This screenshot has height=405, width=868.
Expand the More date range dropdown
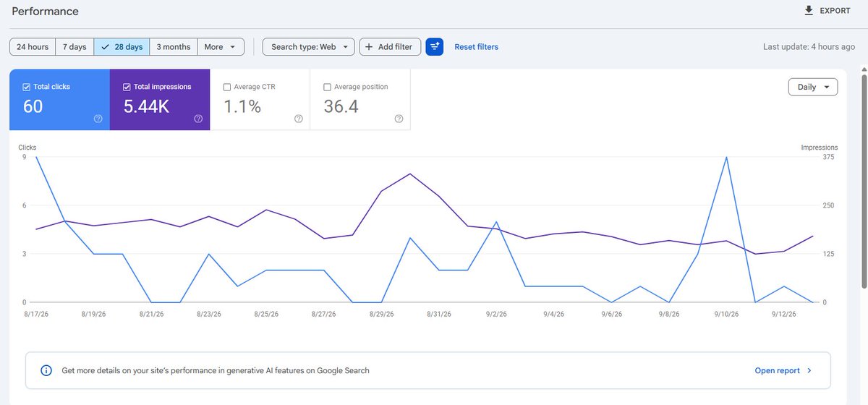point(221,46)
